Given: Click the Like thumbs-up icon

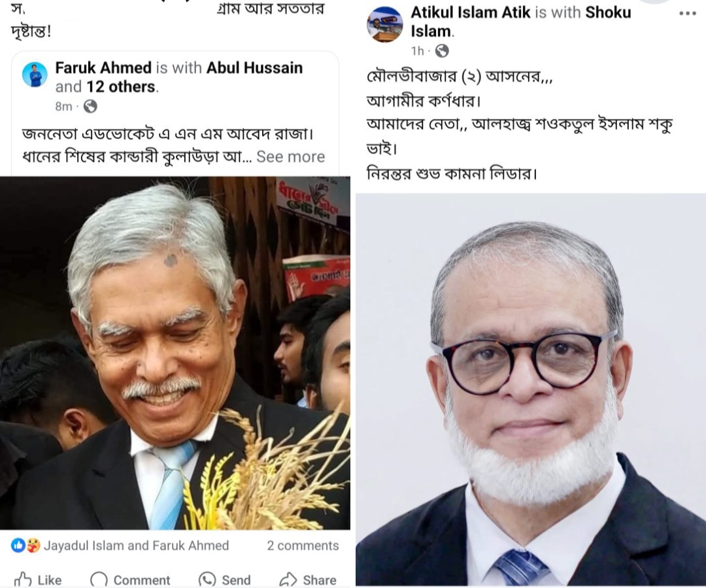Looking at the screenshot, I should pyautogui.click(x=23, y=580).
